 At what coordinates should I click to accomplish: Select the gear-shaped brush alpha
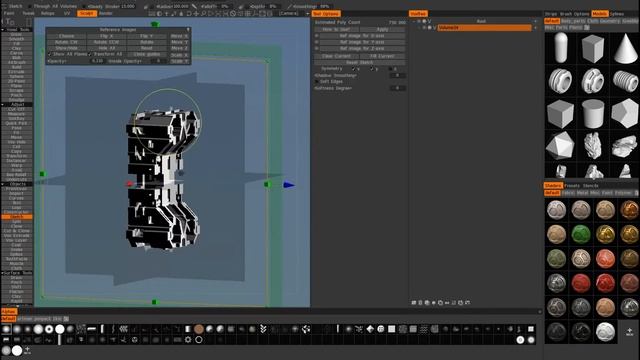point(188,339)
